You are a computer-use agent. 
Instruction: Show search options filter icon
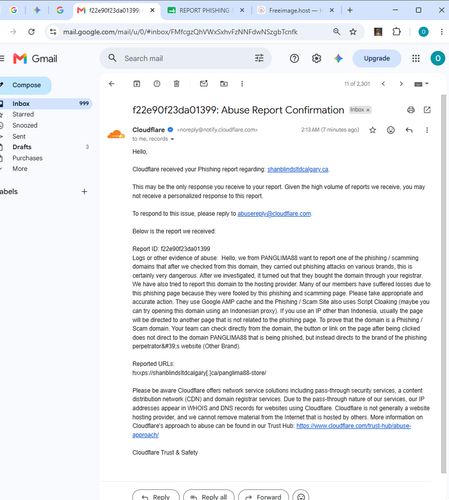click(x=259, y=58)
